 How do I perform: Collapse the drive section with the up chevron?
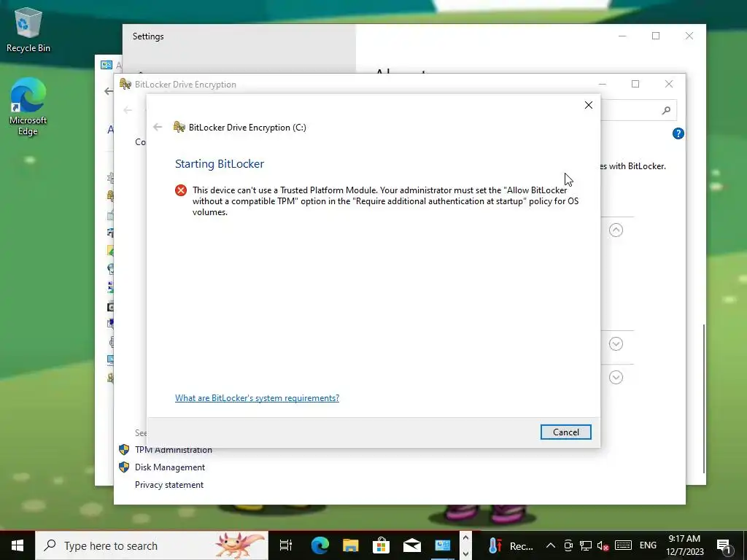click(616, 230)
